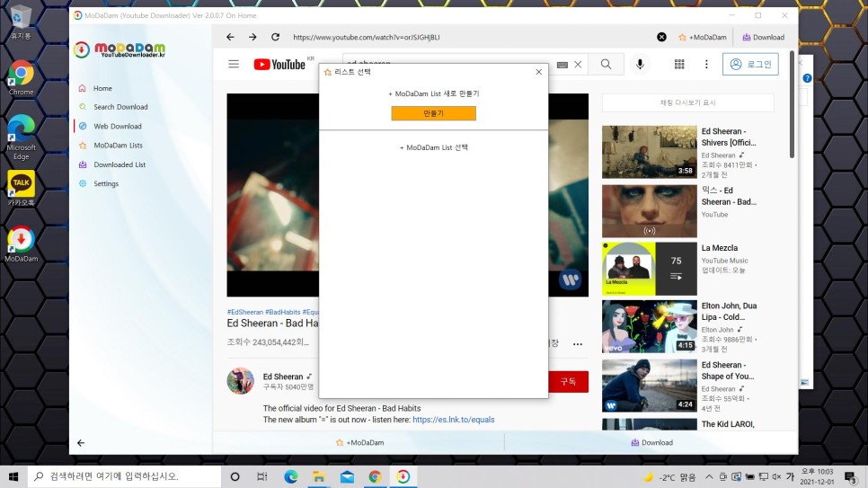Select Web Download in sidebar
Image resolution: width=868 pixels, height=488 pixels.
click(x=118, y=127)
